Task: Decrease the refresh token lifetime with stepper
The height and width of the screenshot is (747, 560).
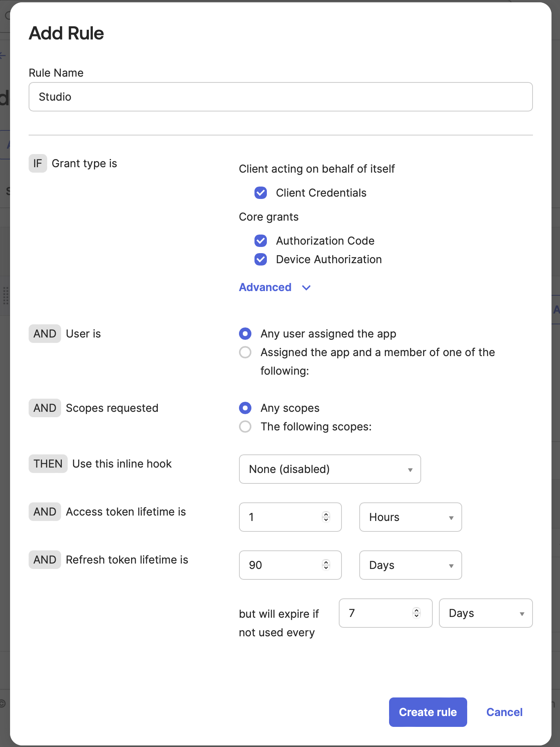Action: (326, 568)
